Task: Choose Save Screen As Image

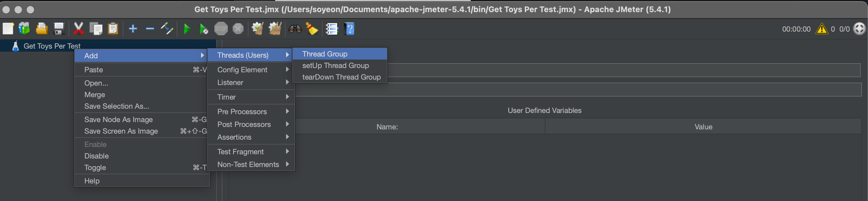Action: (x=141, y=131)
